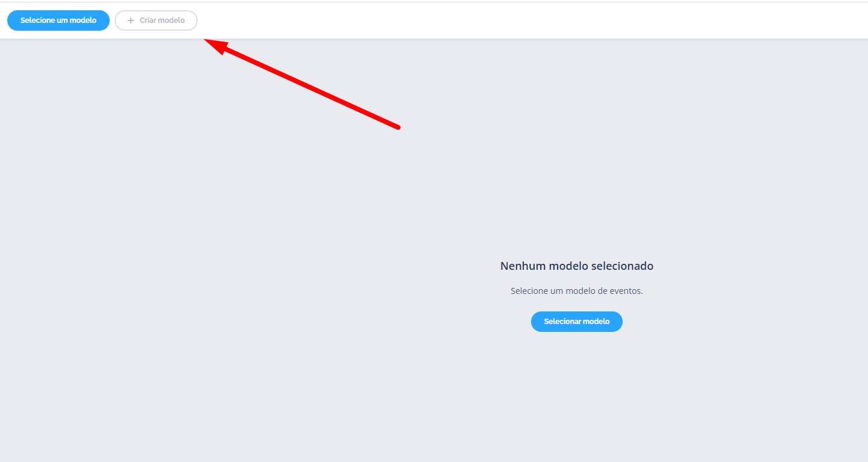Screen dimensions: 868x462
Task: Open the blue 'Selecione um modelo' button
Action: pos(58,20)
